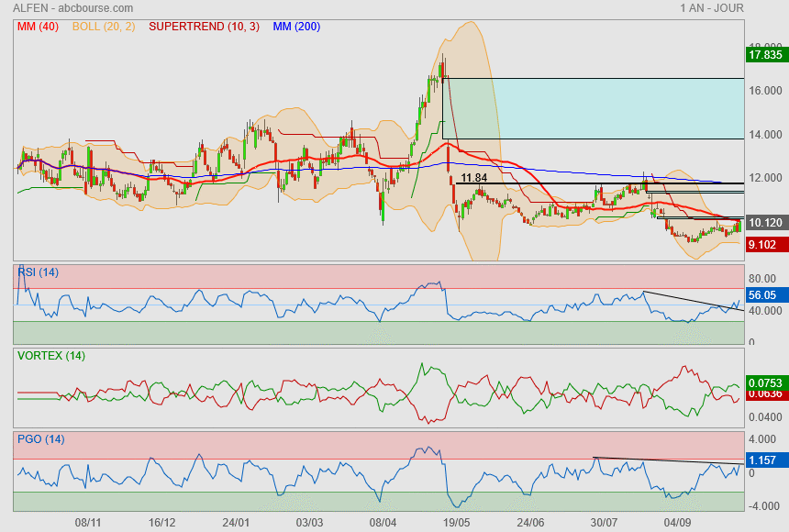
Task: Open the RSI (14) panel label
Action: point(39,271)
